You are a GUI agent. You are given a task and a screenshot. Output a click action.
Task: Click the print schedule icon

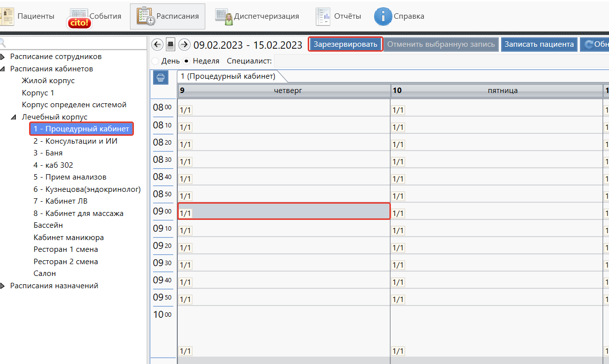click(161, 77)
